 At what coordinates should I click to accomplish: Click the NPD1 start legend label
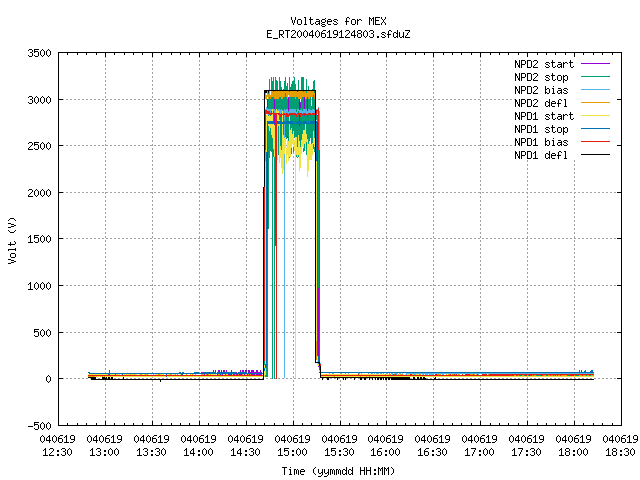[x=544, y=116]
